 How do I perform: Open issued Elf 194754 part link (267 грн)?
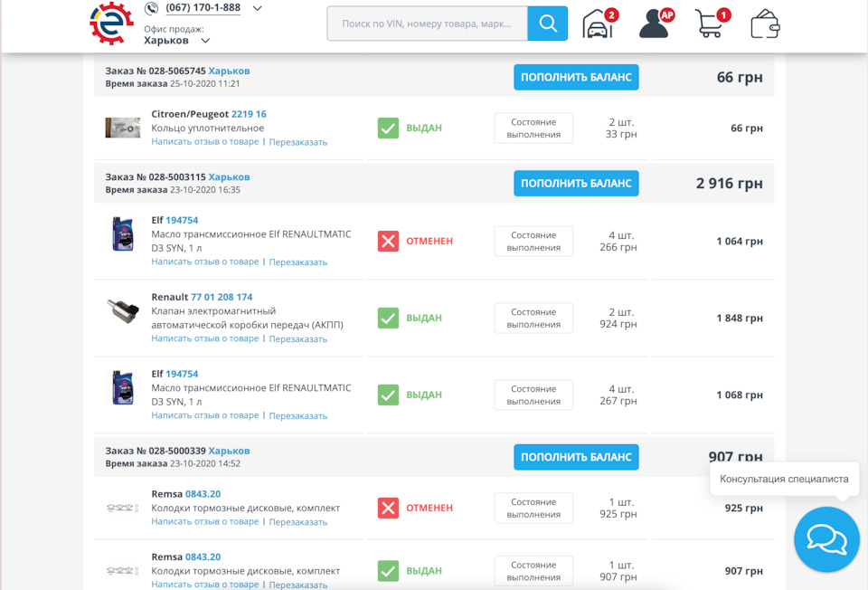(x=182, y=375)
